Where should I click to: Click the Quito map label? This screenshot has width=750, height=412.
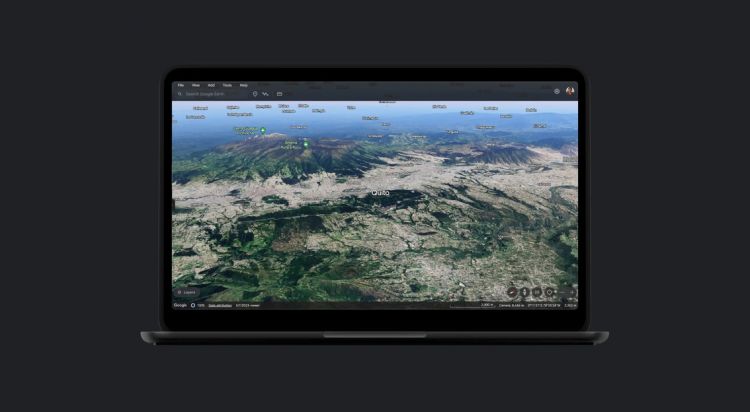381,193
